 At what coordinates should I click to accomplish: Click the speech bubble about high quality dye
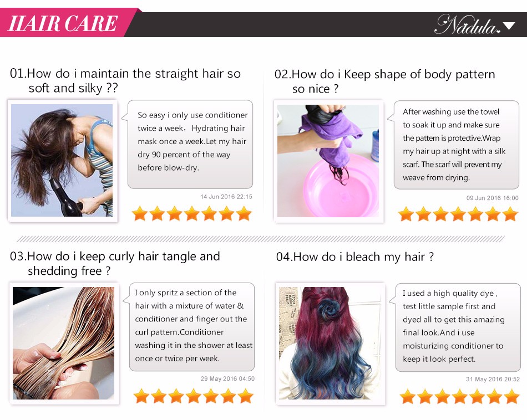tap(458, 327)
